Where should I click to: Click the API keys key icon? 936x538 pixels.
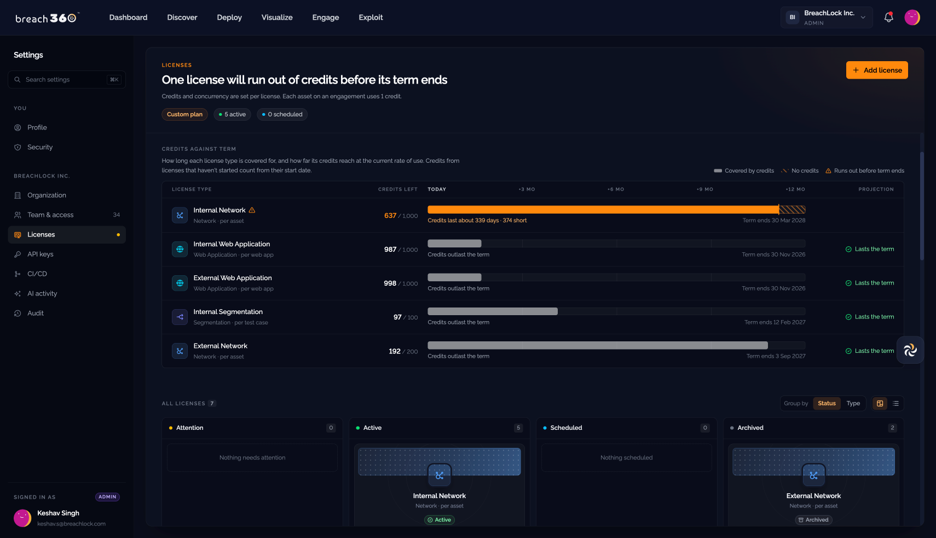tap(17, 254)
